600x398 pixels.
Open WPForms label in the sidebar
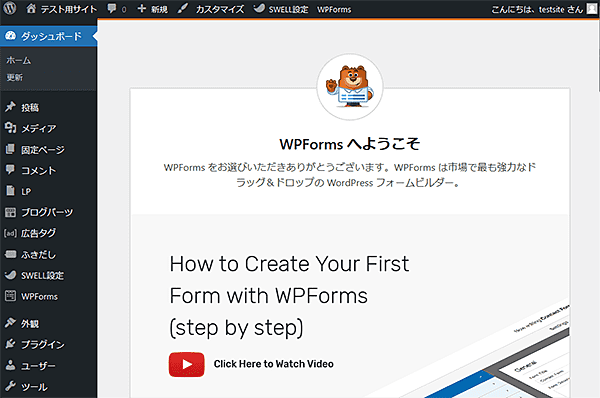(x=39, y=296)
